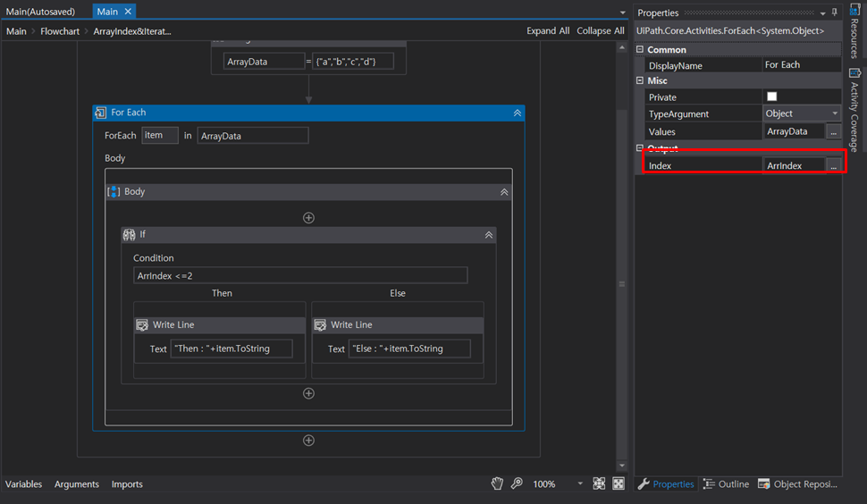867x504 pixels.
Task: Open the zoom magnifier tool
Action: pos(517,483)
